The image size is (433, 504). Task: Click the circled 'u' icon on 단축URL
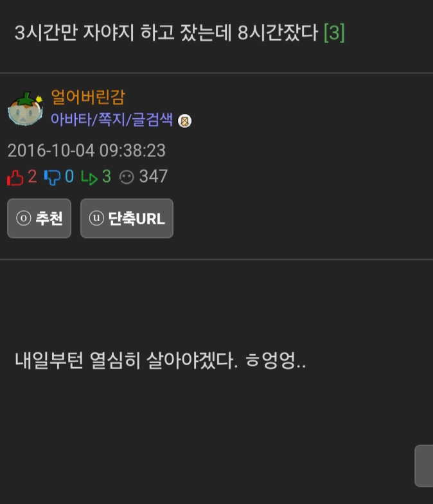(96, 218)
